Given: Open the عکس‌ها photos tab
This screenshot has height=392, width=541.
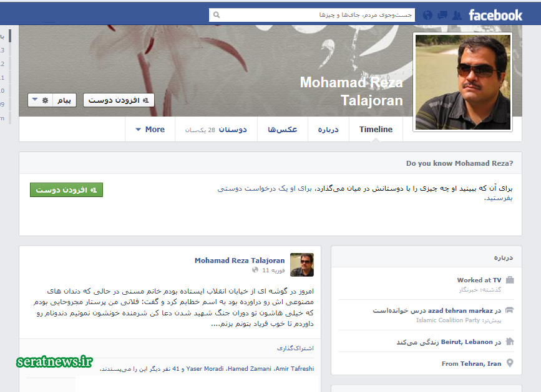Looking at the screenshot, I should coord(282,129).
